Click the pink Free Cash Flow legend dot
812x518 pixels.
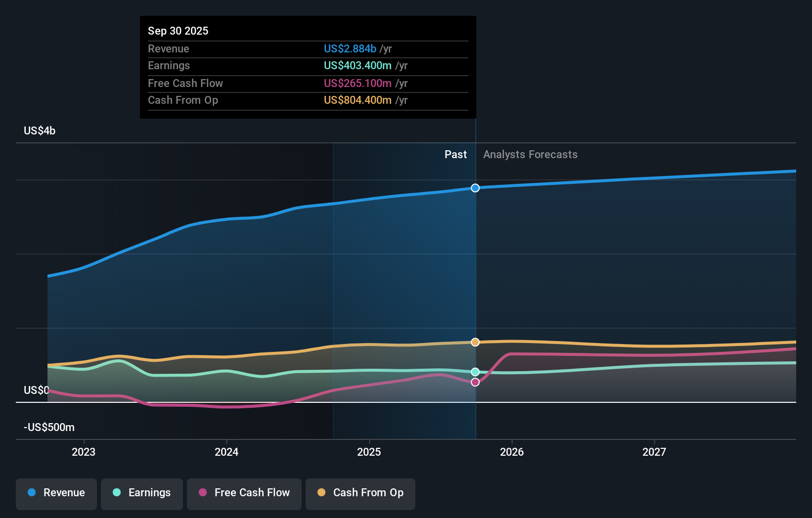click(203, 493)
